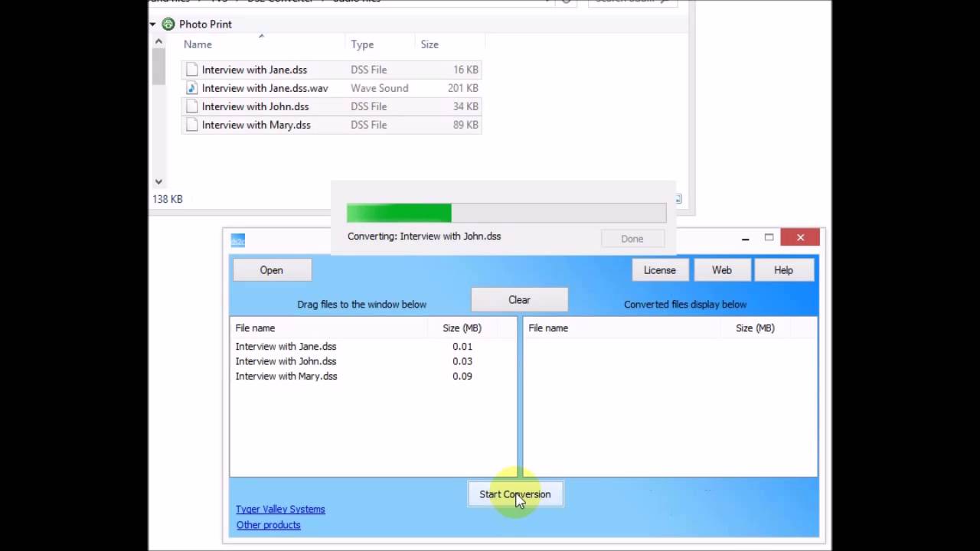980x551 pixels.
Task: Click file icon of Interview with Jane.dss in Explorer
Action: (191, 70)
